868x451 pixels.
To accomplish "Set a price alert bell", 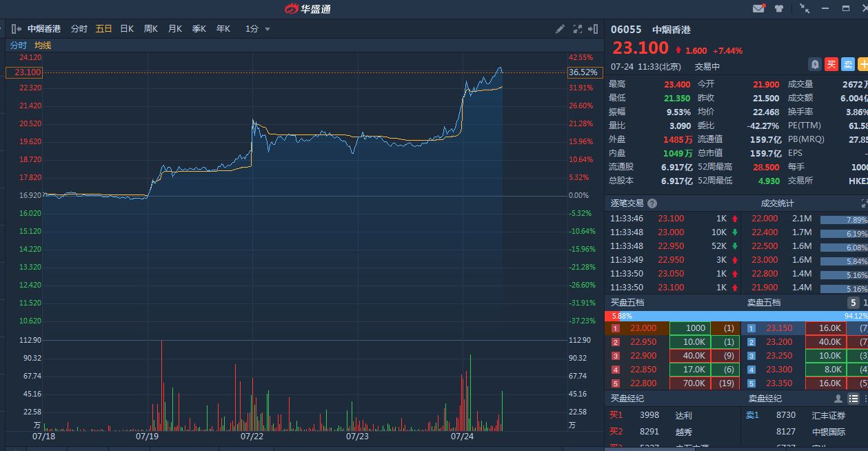I will [815, 64].
